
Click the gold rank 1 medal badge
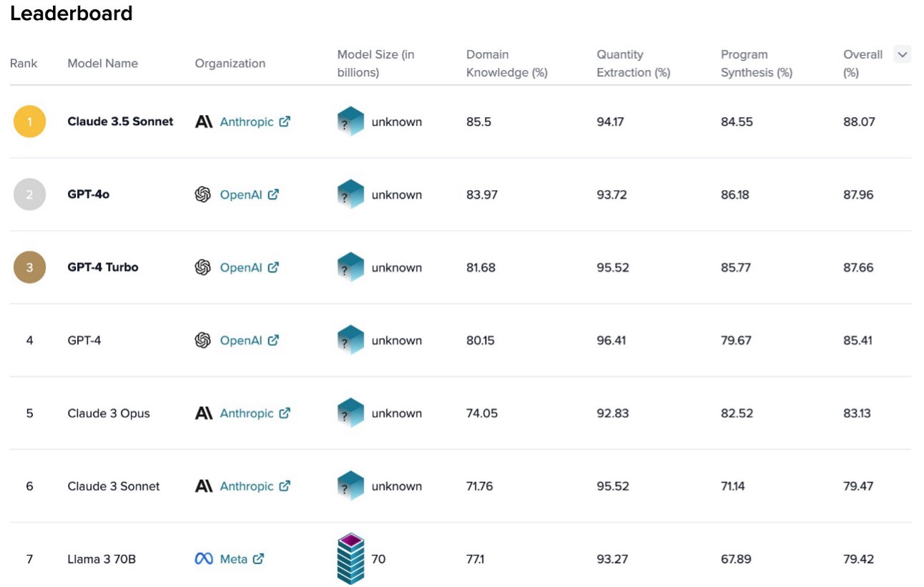coord(29,122)
